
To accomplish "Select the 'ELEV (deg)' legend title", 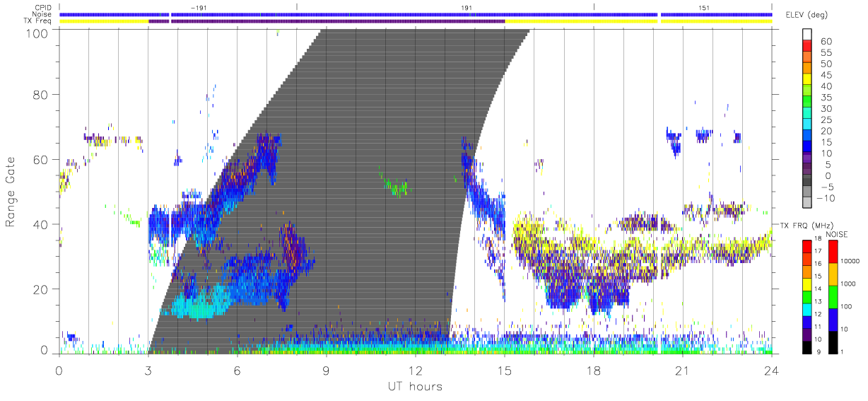I will 806,15.
